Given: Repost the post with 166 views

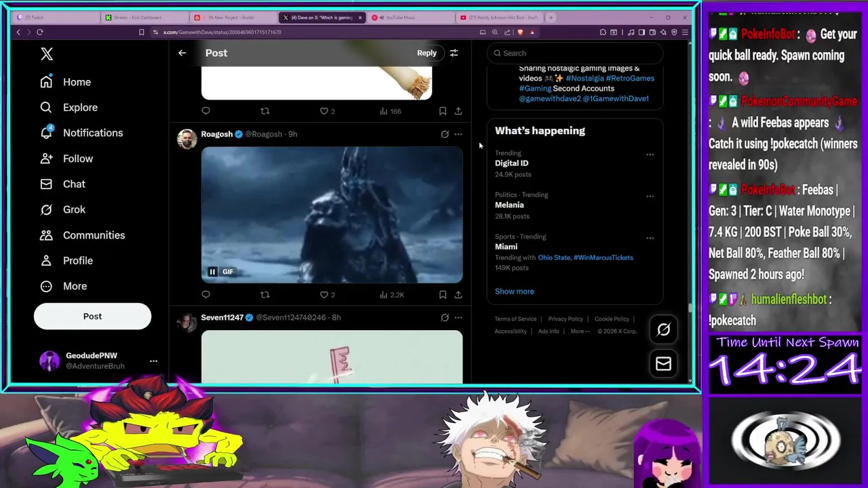Looking at the screenshot, I should tap(265, 111).
